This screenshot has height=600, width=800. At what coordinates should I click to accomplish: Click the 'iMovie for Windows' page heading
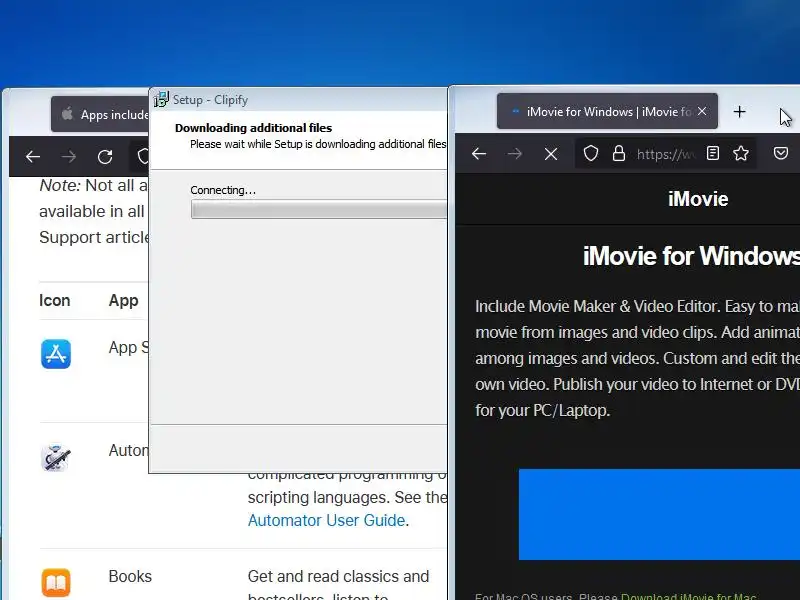pos(691,256)
